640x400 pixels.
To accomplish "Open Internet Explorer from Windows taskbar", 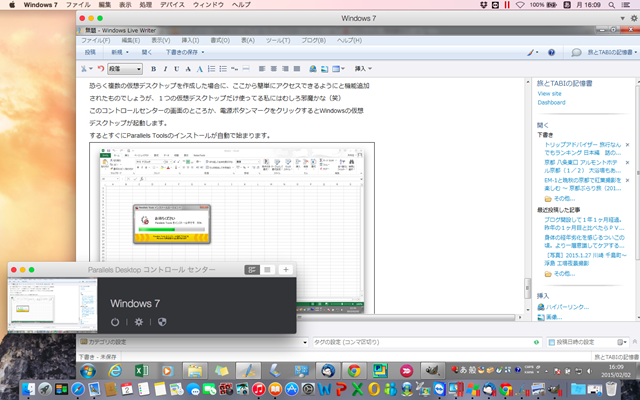I will click(115, 371).
